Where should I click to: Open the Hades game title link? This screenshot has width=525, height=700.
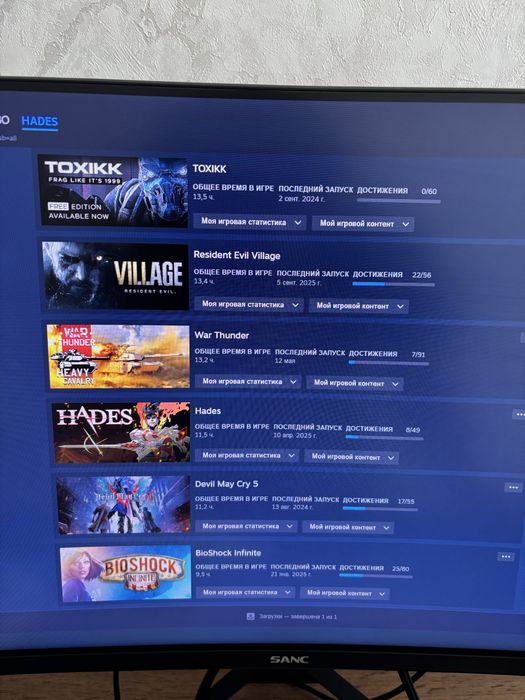[208, 411]
